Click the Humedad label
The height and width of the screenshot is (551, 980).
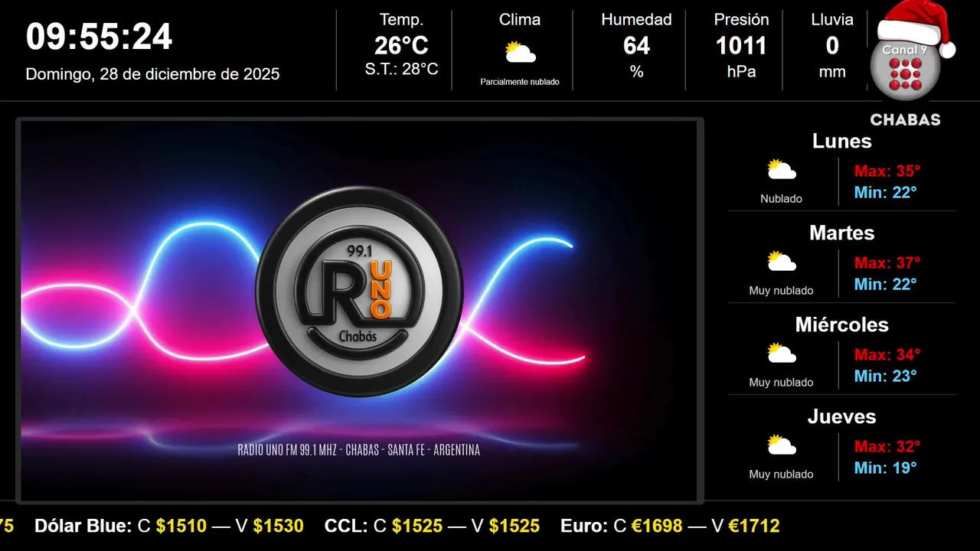point(636,20)
